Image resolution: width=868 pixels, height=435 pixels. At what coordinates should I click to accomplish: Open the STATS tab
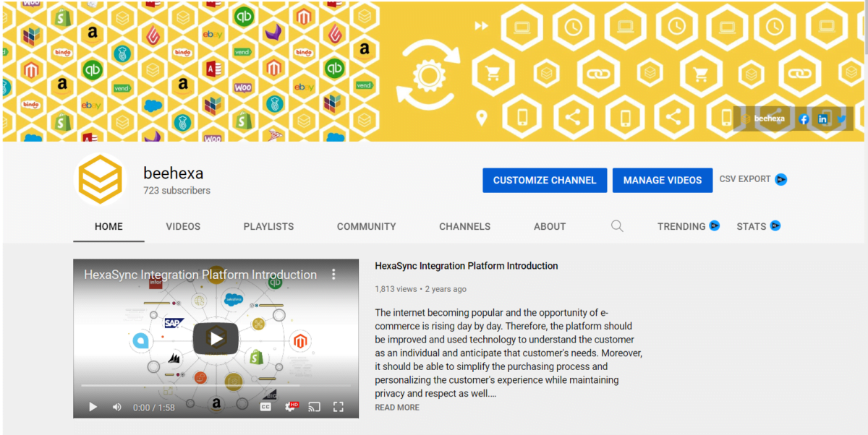(751, 226)
